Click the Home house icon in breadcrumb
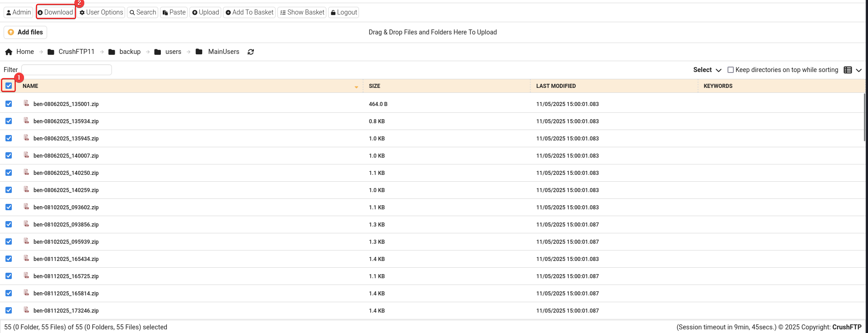This screenshot has height=333, width=868. pyautogui.click(x=9, y=52)
